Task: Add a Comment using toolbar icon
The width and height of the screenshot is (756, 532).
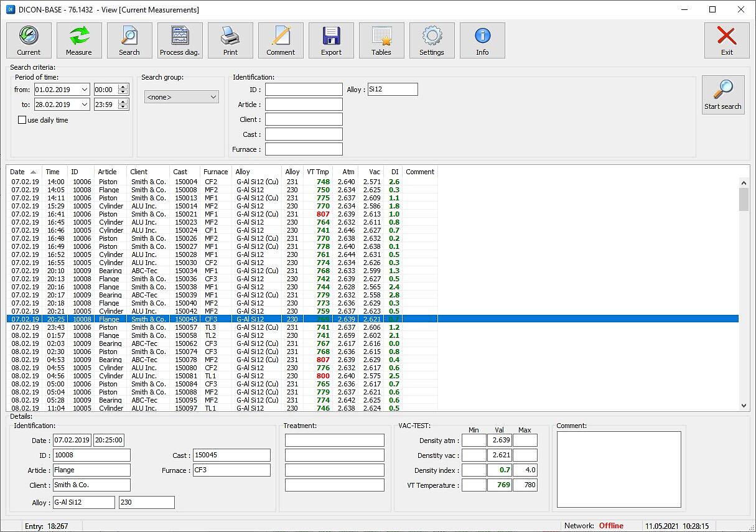Action: click(x=281, y=40)
